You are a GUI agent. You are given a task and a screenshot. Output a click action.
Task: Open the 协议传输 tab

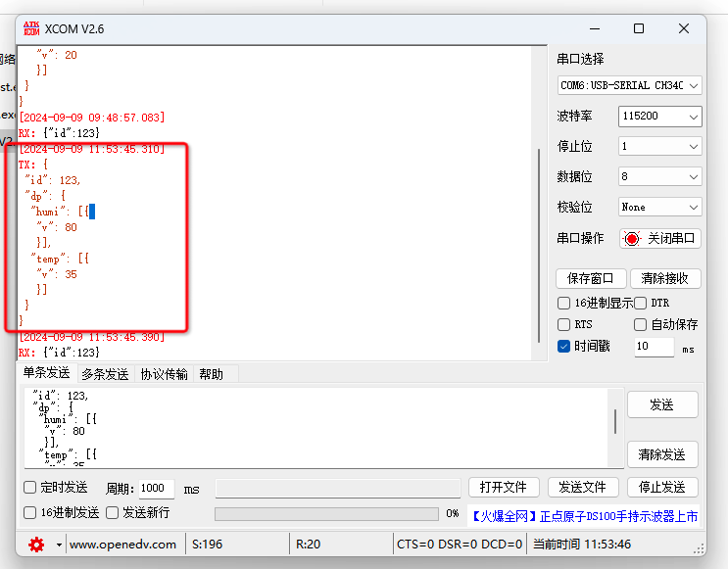click(164, 374)
